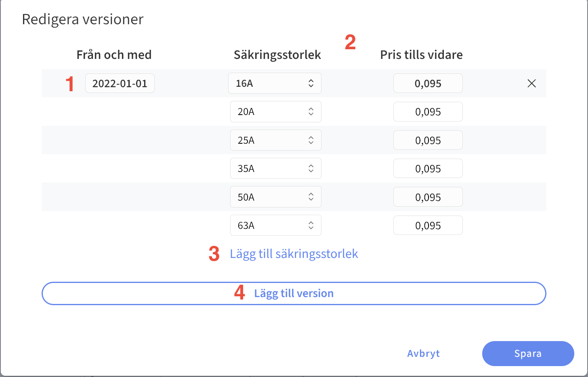Click the Lägg till version button
This screenshot has width=588, height=377.
pos(294,293)
